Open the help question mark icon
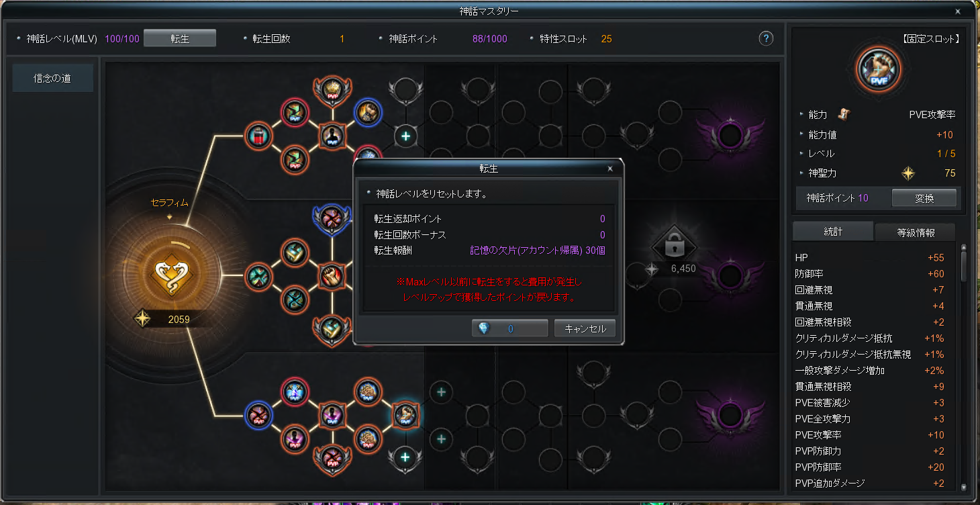Screen dimensions: 980x505 [x=766, y=38]
